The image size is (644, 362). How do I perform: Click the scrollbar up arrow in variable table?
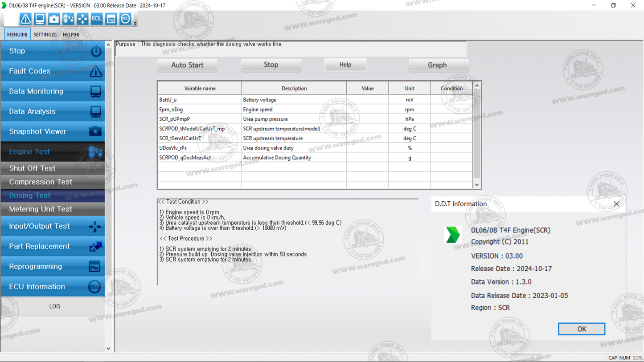(476, 85)
